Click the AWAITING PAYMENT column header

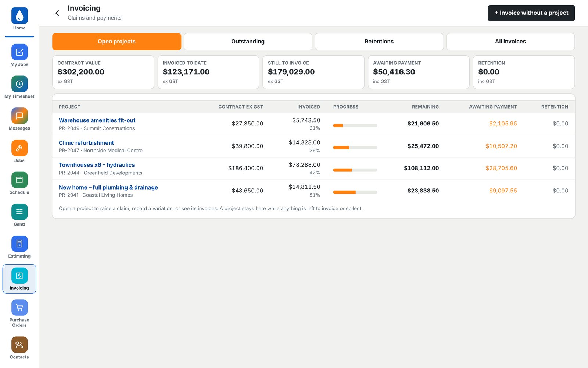[x=493, y=107]
